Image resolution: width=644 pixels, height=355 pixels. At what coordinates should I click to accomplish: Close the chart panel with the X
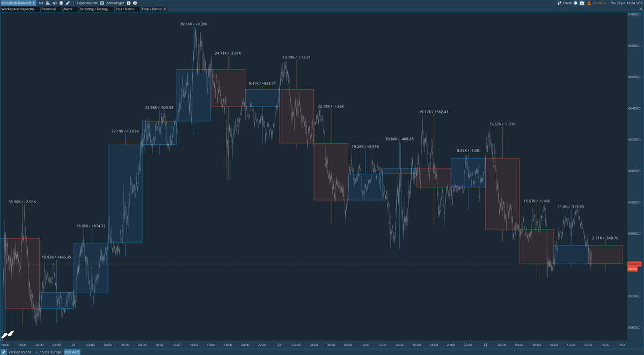(641, 9)
